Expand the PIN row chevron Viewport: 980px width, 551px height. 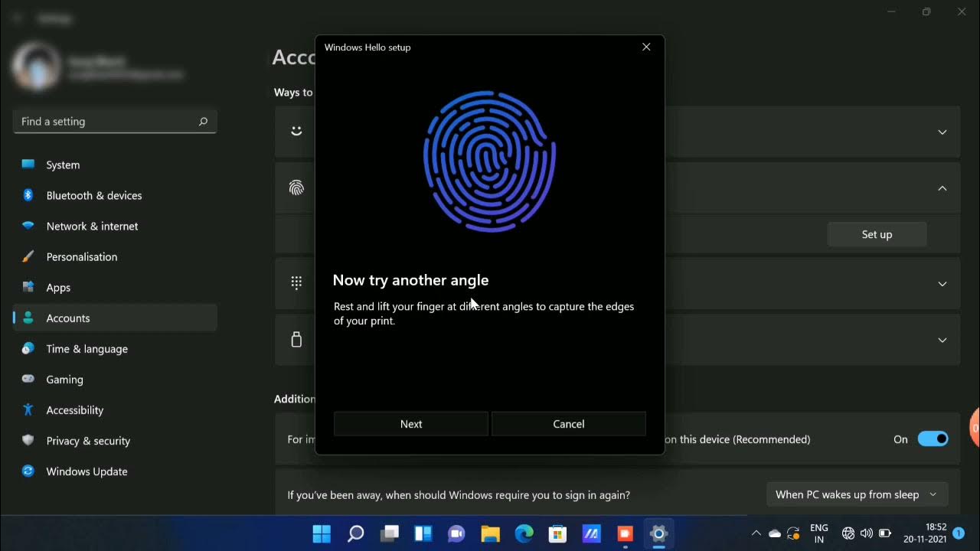(x=942, y=283)
